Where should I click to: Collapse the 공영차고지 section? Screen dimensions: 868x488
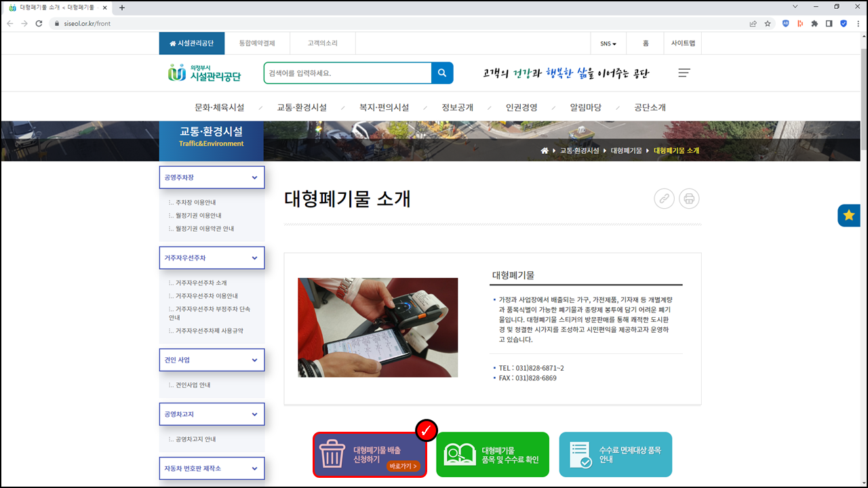coord(212,414)
